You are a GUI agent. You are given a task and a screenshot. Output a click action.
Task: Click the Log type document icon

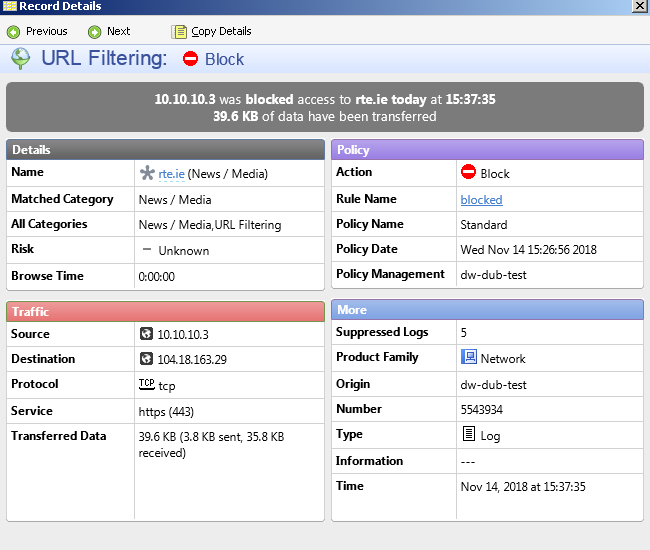coord(468,434)
